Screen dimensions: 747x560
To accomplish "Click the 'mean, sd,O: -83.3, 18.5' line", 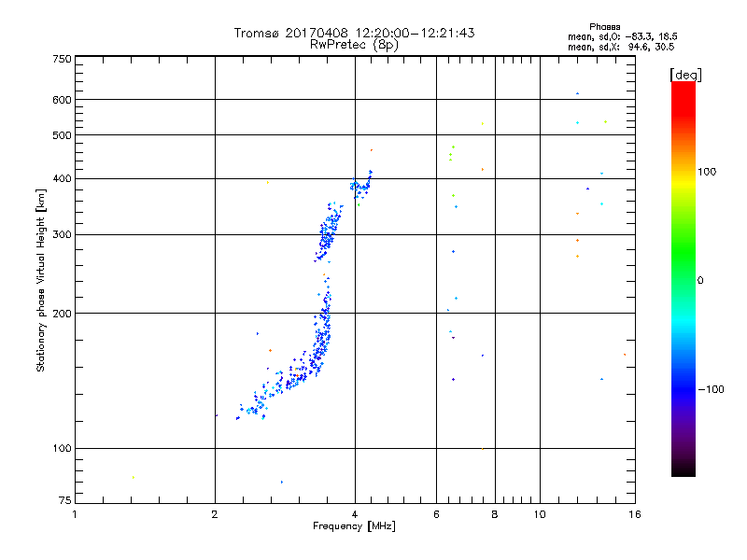I will [622, 36].
